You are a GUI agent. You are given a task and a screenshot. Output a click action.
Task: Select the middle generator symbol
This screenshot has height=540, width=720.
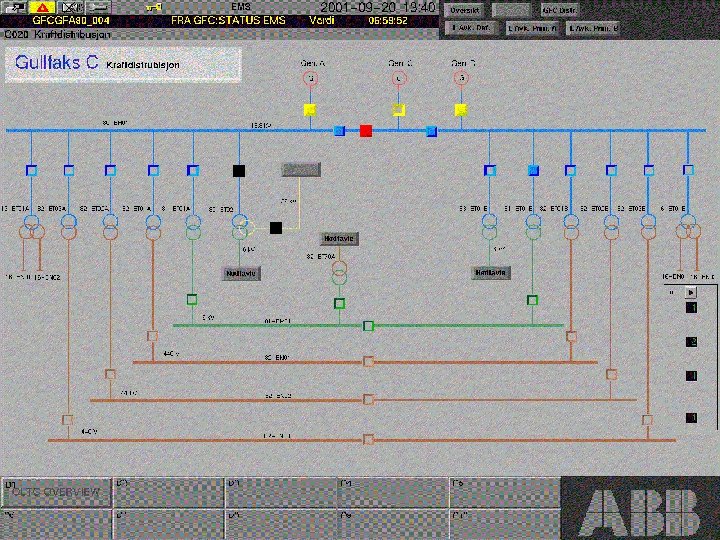click(399, 79)
